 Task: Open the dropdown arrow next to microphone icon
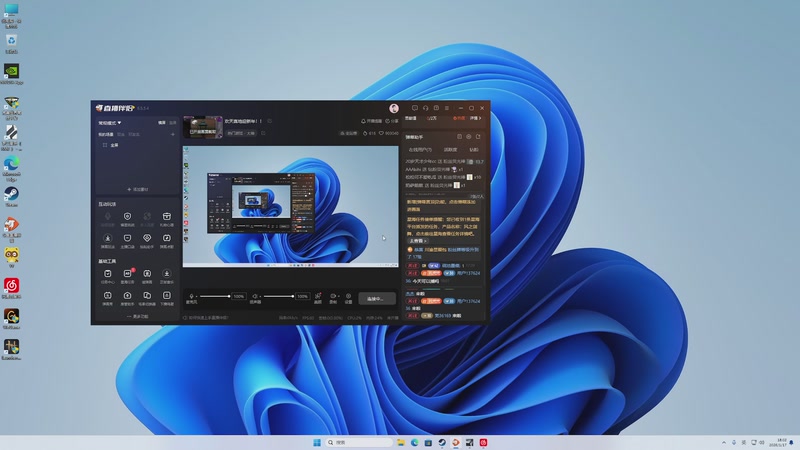[x=196, y=296]
